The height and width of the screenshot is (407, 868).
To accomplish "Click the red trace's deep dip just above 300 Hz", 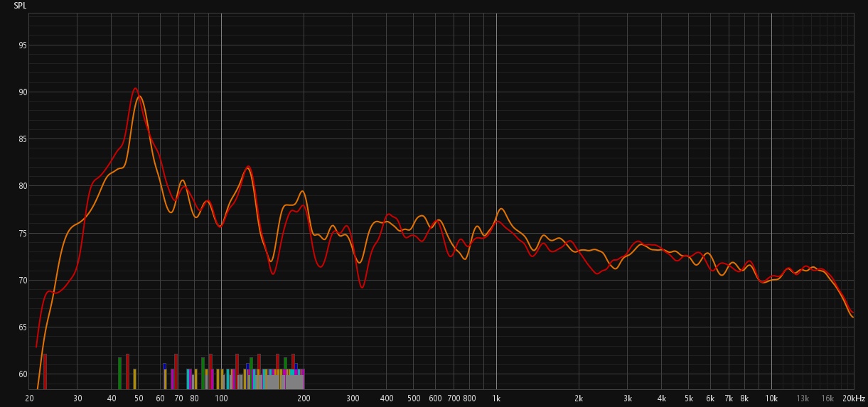I will 362,287.
